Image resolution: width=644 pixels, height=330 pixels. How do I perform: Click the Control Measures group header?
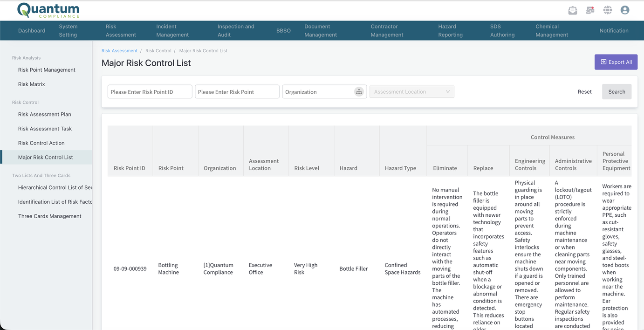point(553,137)
